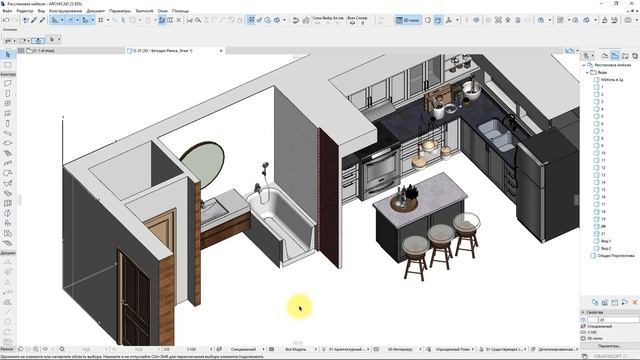Viewport: 640px width, 360px height.
Task: Open the Конструирование menu
Action: (x=65, y=11)
